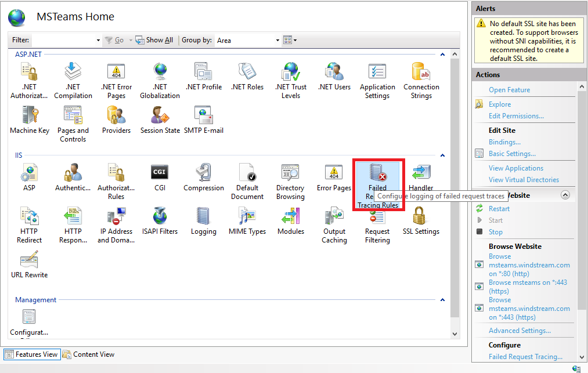Collapse the IIS group

coord(442,155)
